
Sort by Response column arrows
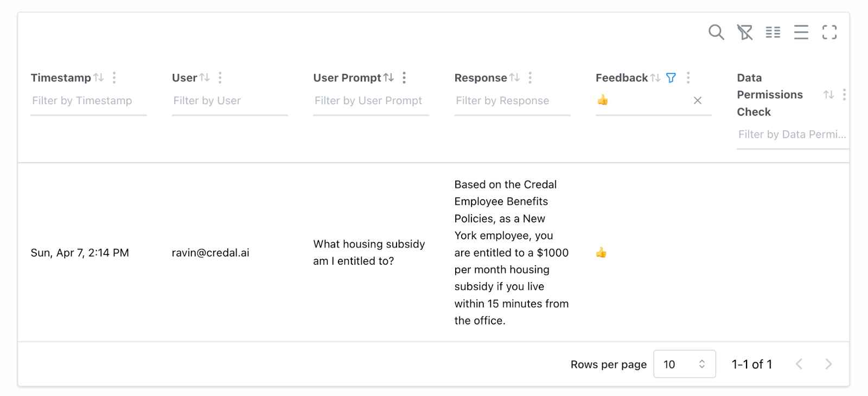[514, 78]
